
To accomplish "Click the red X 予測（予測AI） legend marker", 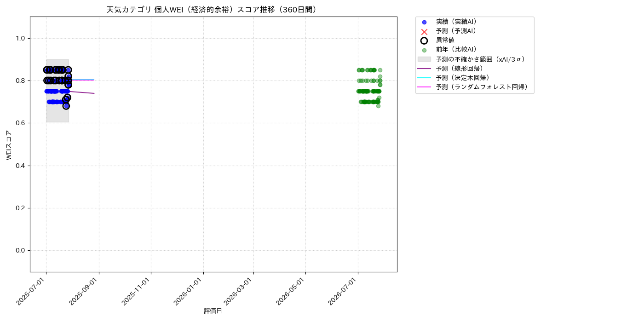I will coord(424,31).
